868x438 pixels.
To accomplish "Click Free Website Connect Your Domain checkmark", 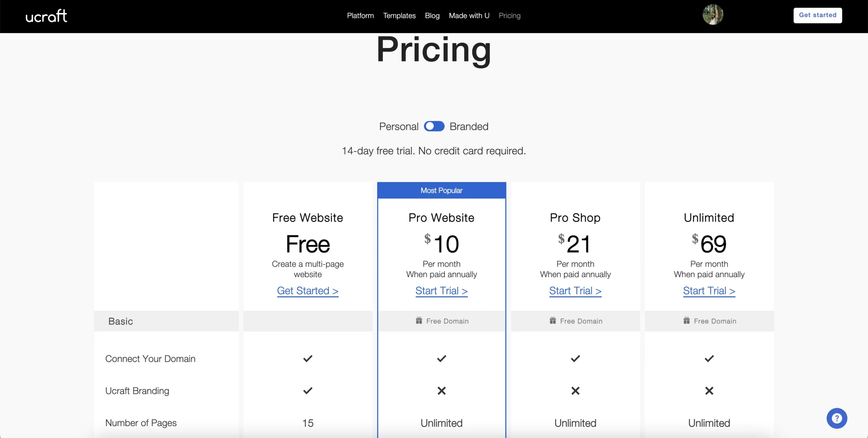I will point(308,359).
